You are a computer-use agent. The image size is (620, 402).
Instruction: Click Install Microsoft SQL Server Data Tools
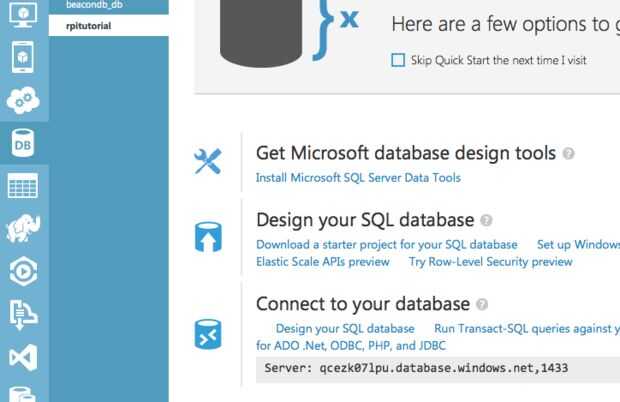[359, 178]
